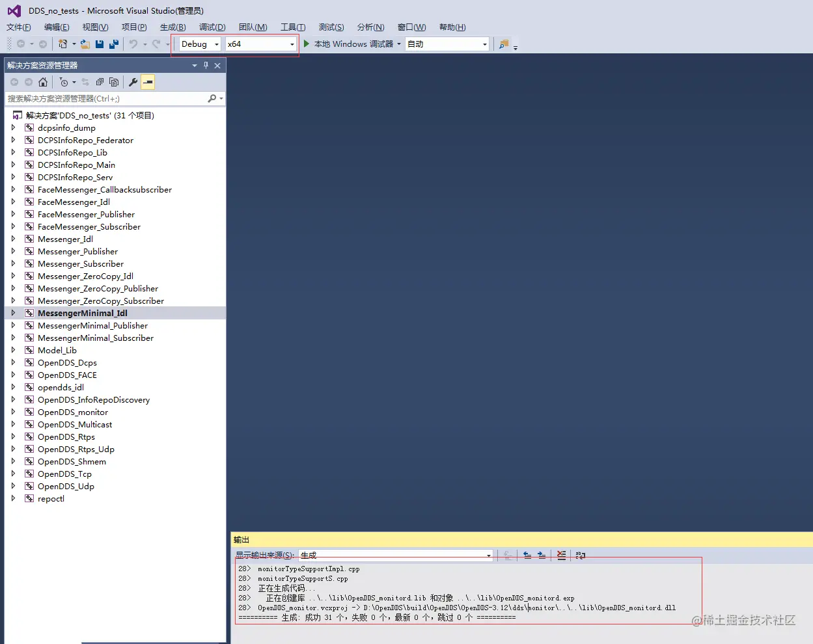Open the 生成 menu

[172, 27]
